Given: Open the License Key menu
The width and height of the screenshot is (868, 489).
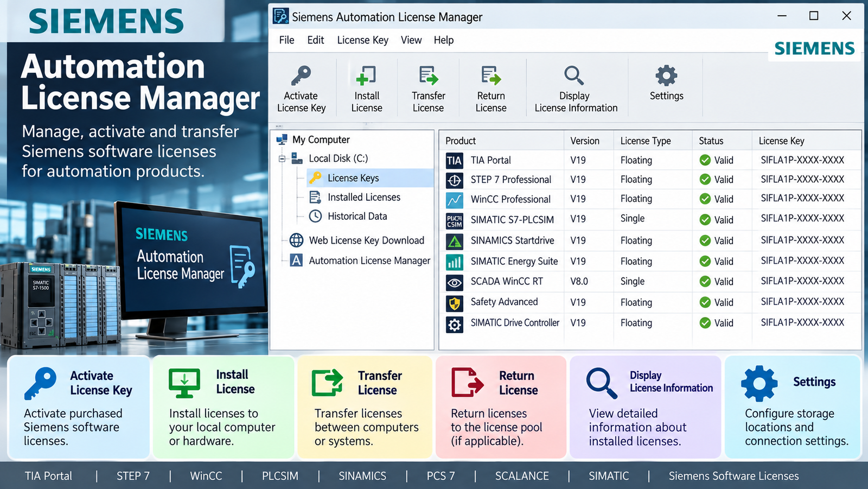Looking at the screenshot, I should 362,40.
